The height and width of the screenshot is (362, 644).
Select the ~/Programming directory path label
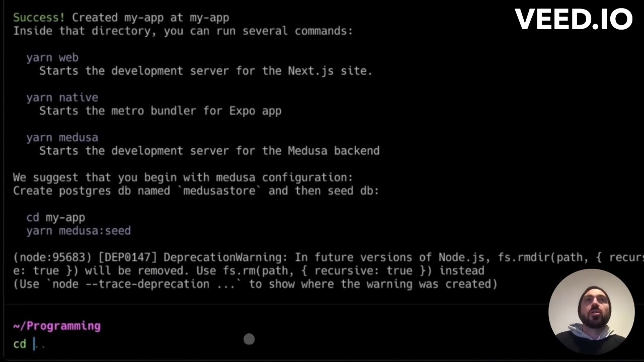coord(57,326)
